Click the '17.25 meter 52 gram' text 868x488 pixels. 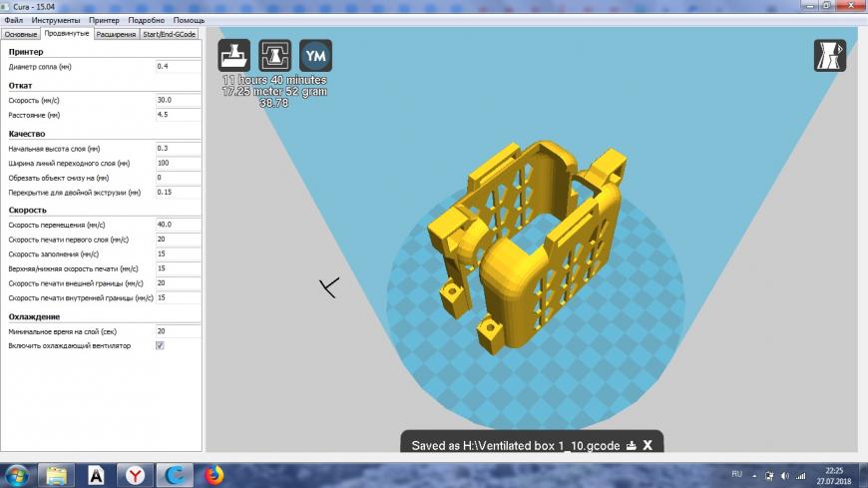(x=274, y=92)
